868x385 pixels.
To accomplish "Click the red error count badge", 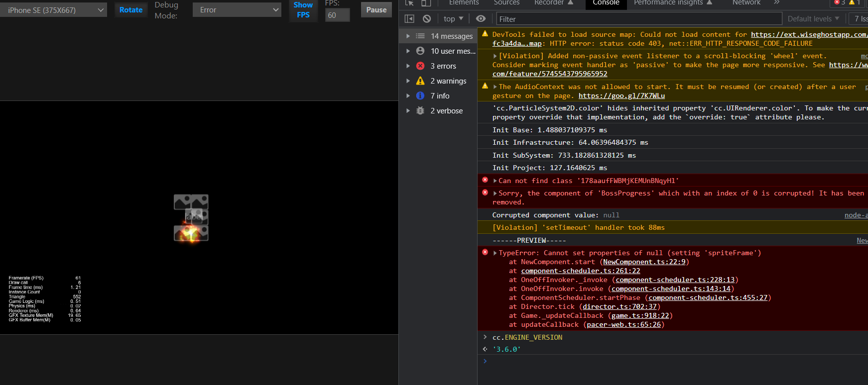I will [x=840, y=3].
